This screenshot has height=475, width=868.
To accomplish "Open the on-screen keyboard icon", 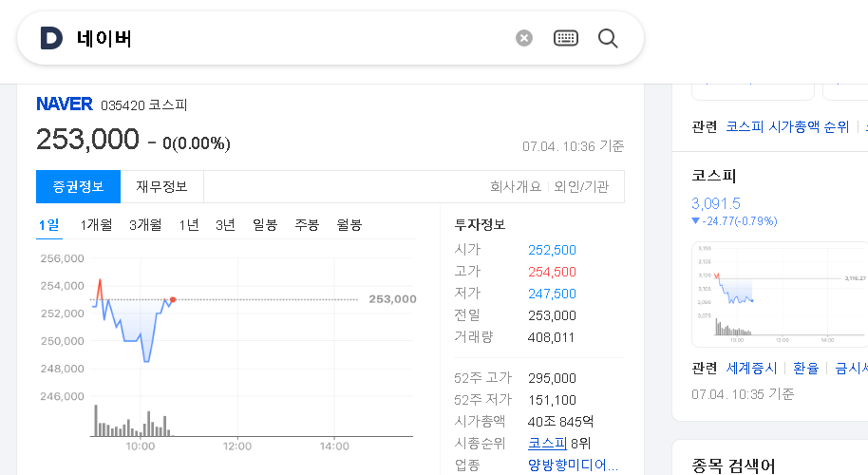I will [566, 38].
